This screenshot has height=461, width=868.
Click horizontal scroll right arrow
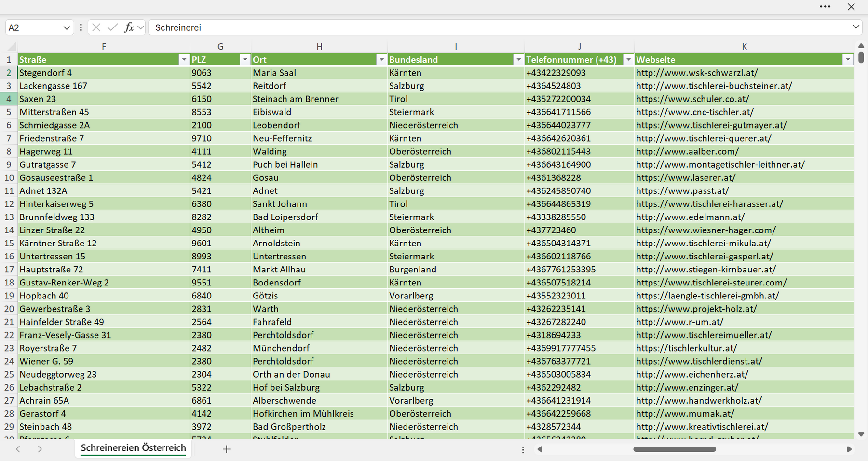click(x=849, y=449)
